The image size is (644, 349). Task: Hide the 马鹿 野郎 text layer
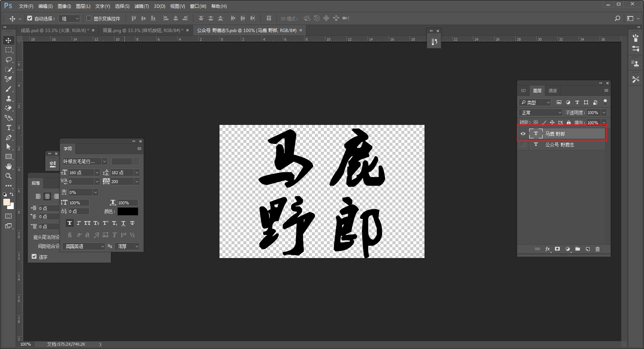[523, 133]
